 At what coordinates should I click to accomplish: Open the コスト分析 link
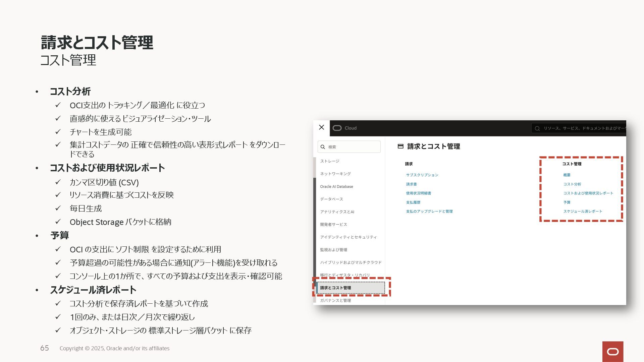[x=572, y=184]
